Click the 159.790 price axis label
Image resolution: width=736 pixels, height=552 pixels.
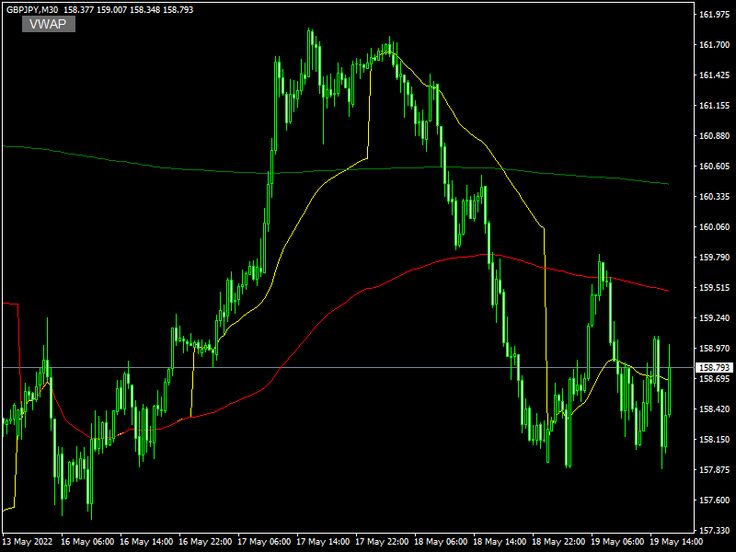(x=714, y=257)
